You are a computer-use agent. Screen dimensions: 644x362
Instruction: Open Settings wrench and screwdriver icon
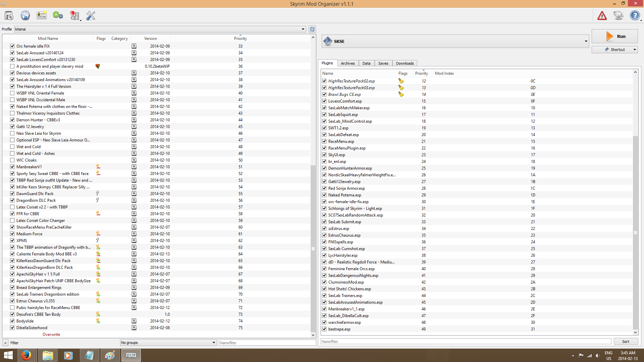(x=91, y=15)
